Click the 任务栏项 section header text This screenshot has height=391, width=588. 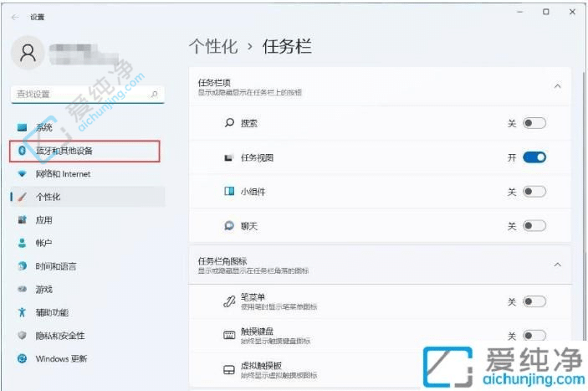214,83
